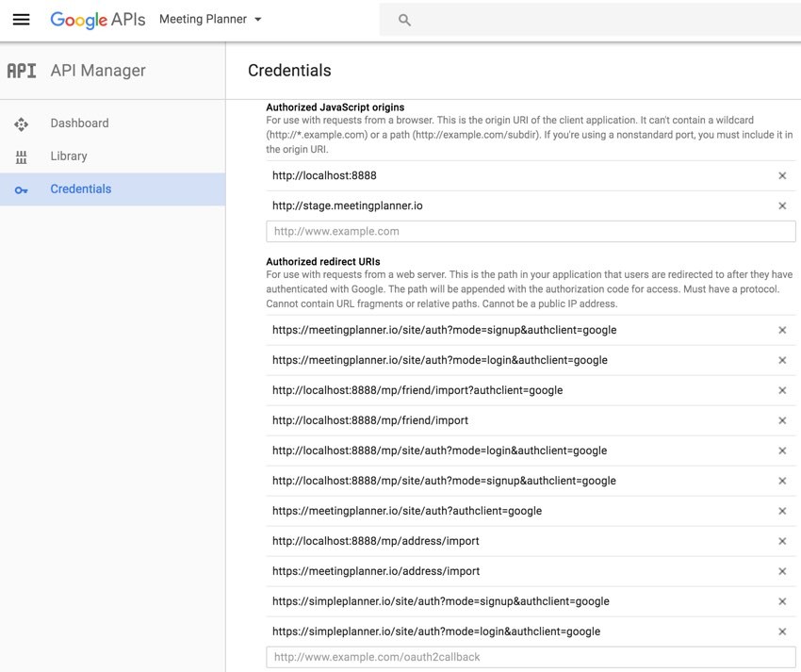
Task: Click the meetingplanner.io mode=signup URI text
Action: (x=445, y=330)
